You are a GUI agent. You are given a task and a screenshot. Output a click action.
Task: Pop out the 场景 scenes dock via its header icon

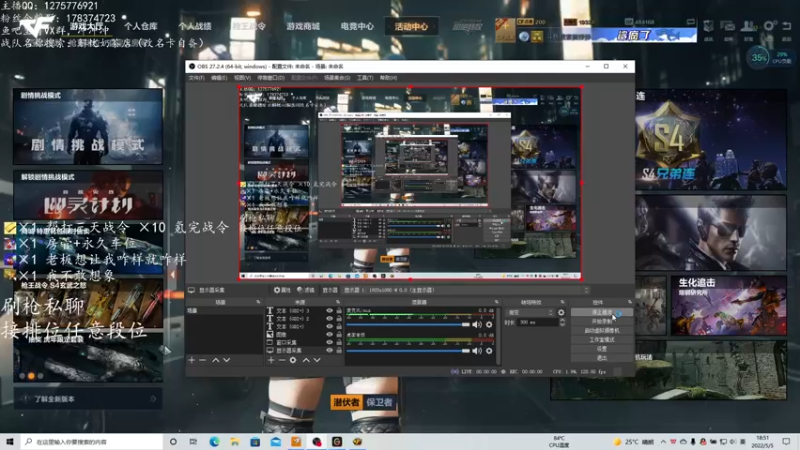click(258, 302)
